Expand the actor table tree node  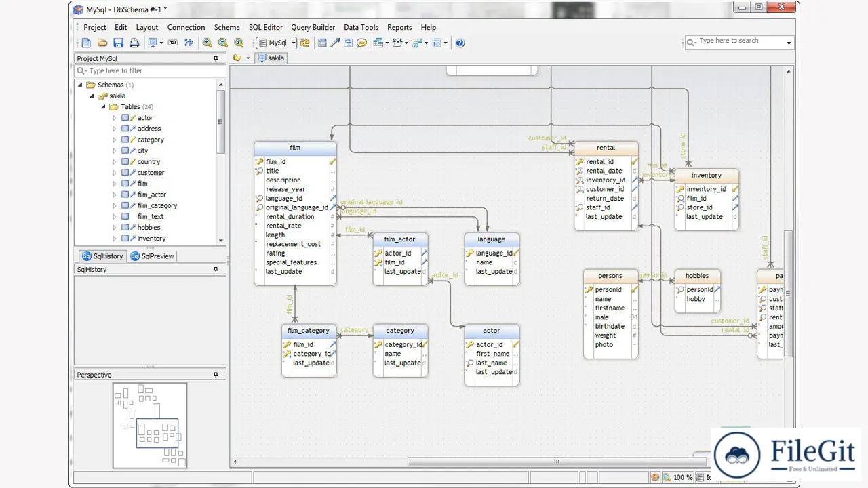coord(115,118)
